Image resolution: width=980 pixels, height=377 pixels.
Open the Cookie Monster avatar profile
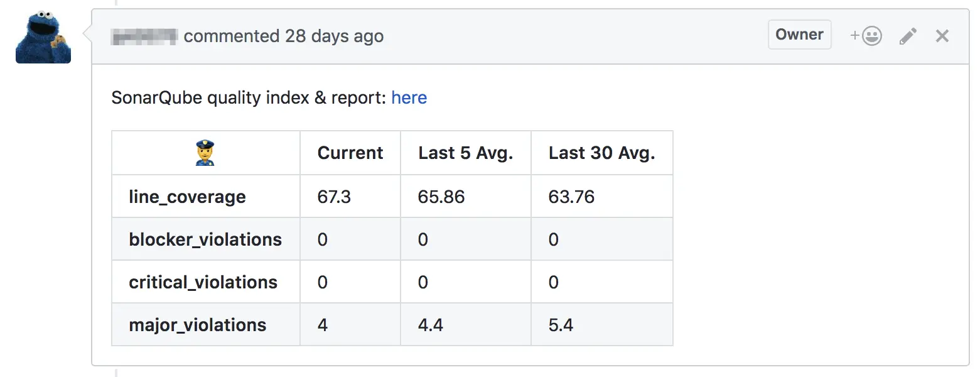(43, 36)
